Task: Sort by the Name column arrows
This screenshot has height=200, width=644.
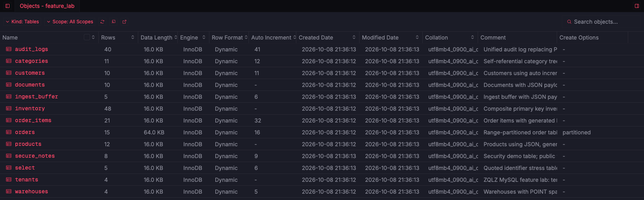Action: [93, 37]
